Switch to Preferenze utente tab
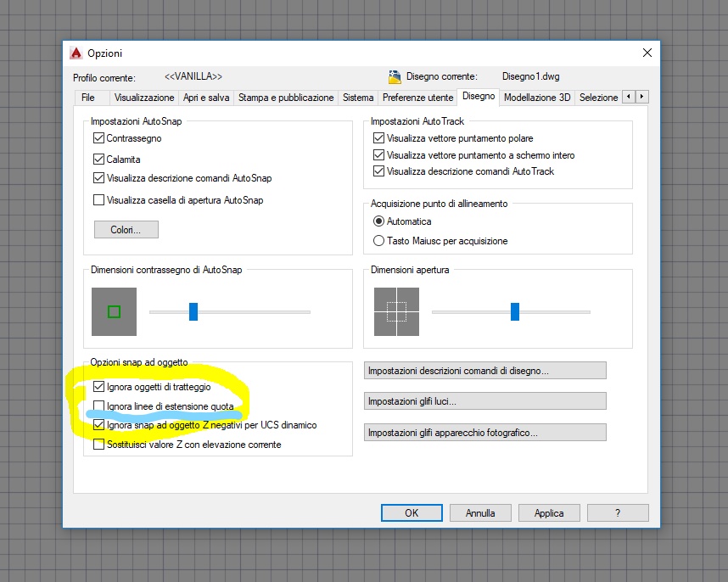This screenshot has width=728, height=582. pyautogui.click(x=417, y=98)
